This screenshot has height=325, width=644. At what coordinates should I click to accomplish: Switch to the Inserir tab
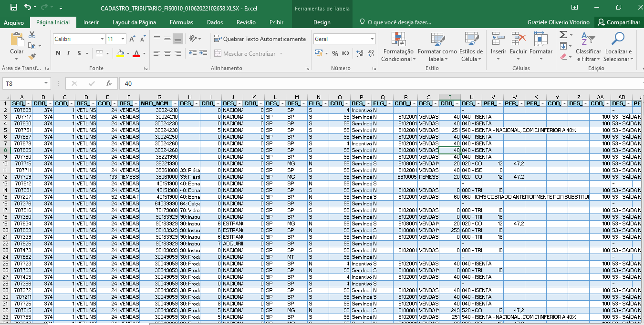coord(91,22)
